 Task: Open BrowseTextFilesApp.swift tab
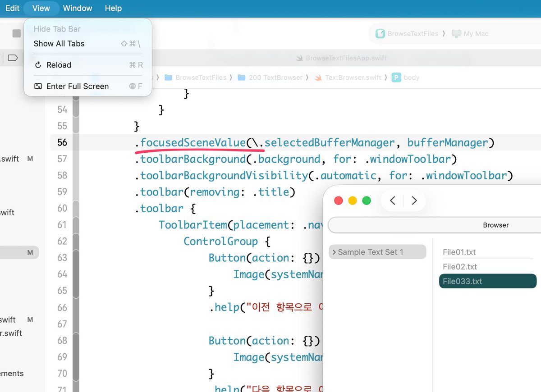pyautogui.click(x=341, y=58)
